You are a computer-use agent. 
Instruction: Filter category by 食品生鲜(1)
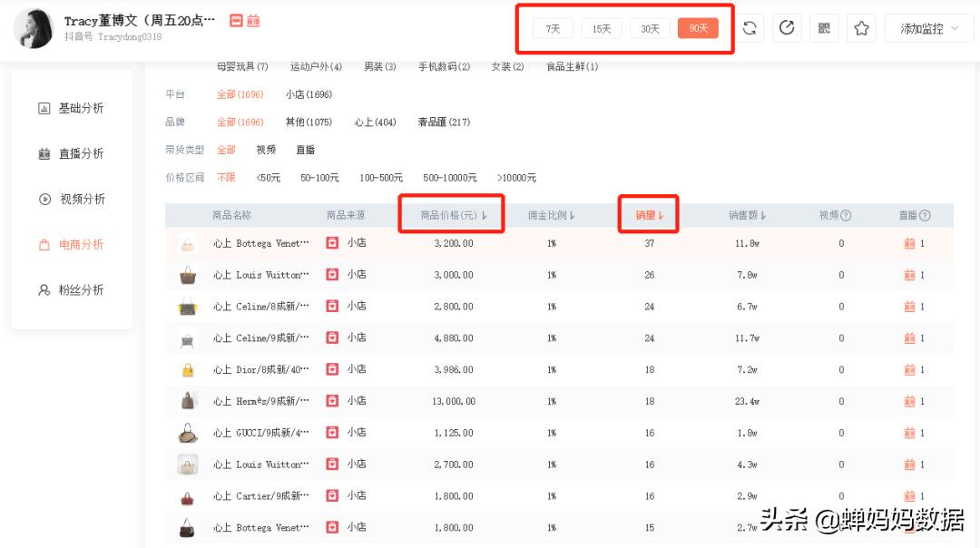coord(572,66)
